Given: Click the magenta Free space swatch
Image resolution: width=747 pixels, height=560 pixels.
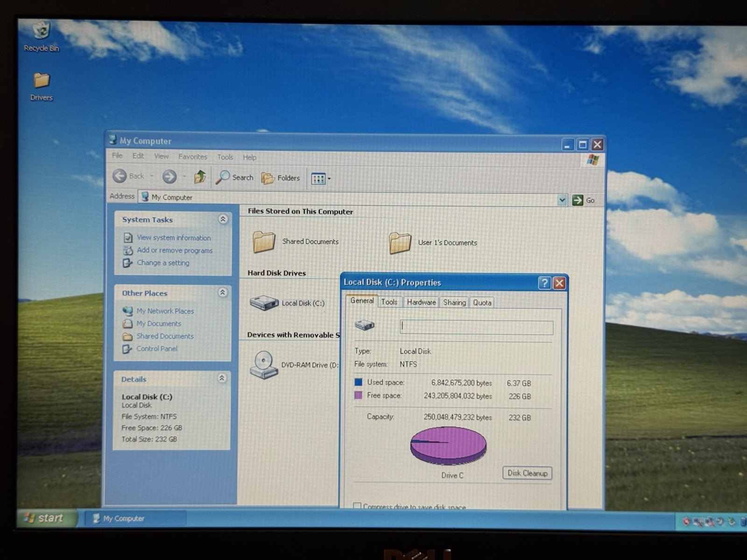Looking at the screenshot, I should click(358, 395).
